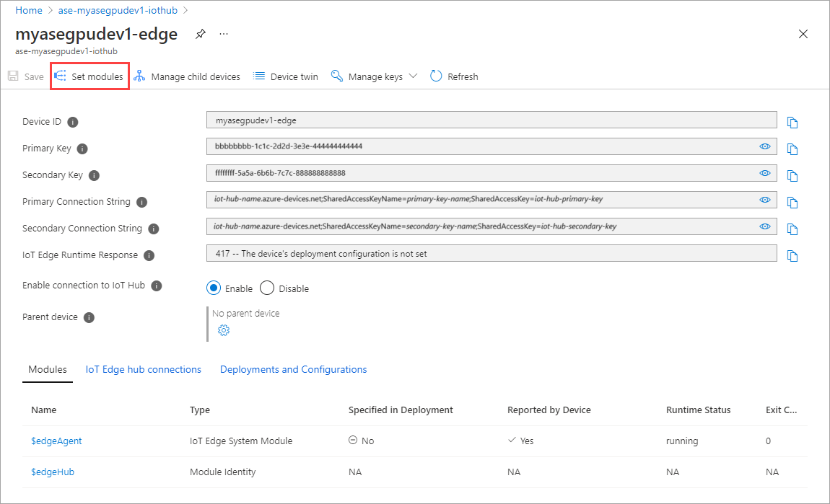Viewport: 830px width, 504px height.
Task: Copy the Primary Key value
Action: click(x=792, y=149)
